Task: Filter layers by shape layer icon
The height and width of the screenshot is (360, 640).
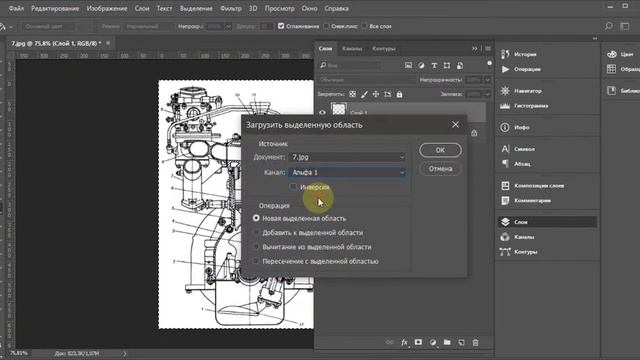Action: [x=447, y=65]
